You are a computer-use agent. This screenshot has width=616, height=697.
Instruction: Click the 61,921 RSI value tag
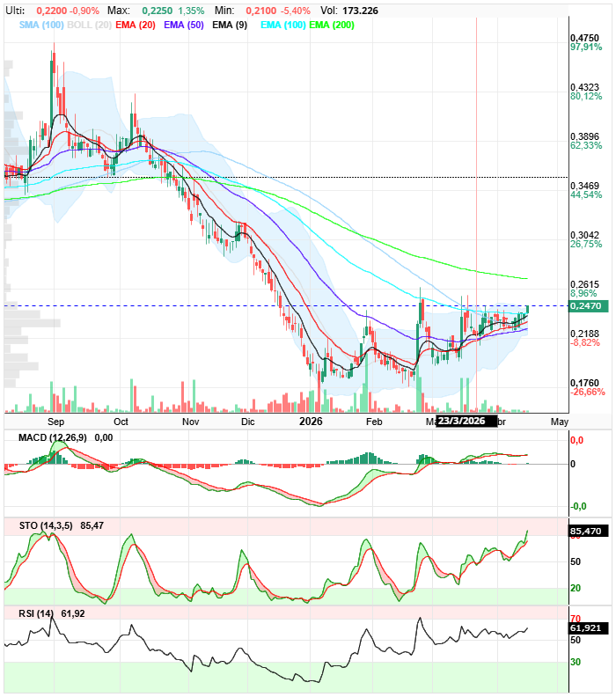point(589,627)
